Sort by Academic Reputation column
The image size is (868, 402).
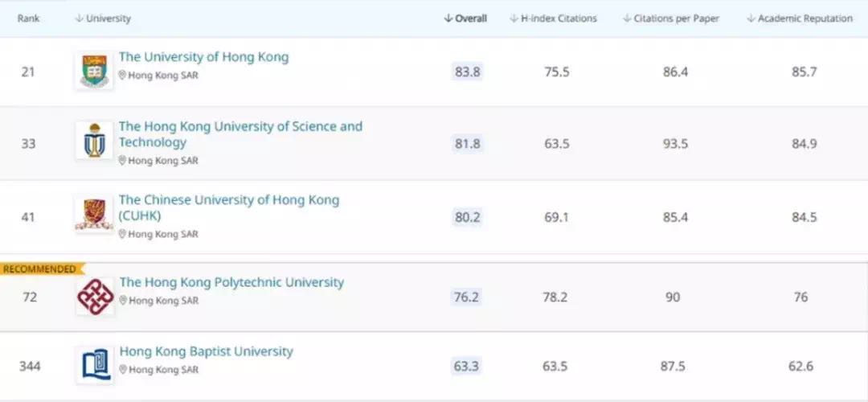tap(800, 18)
